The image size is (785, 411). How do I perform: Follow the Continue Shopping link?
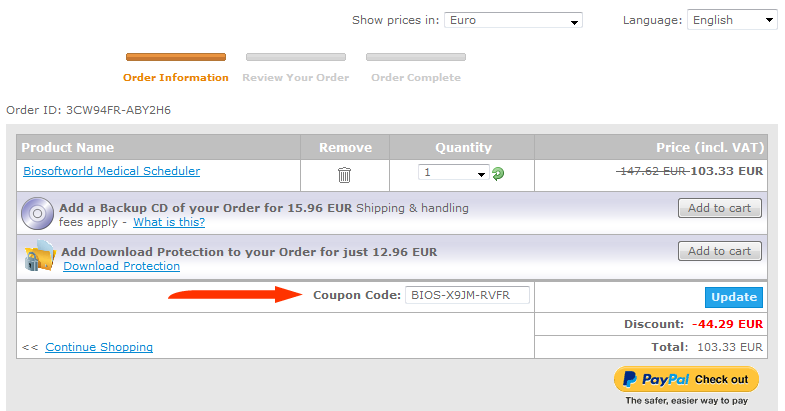(99, 347)
